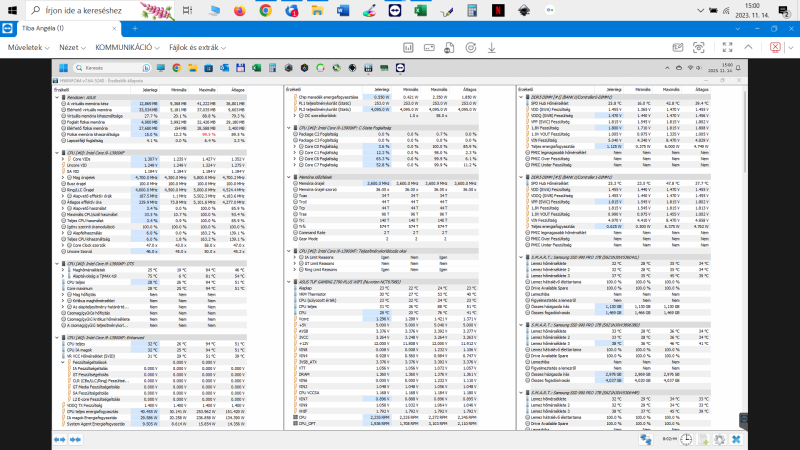Click the collapse columns arrows in HWiNFO
Screen dimensions: 800x450
(76, 439)
